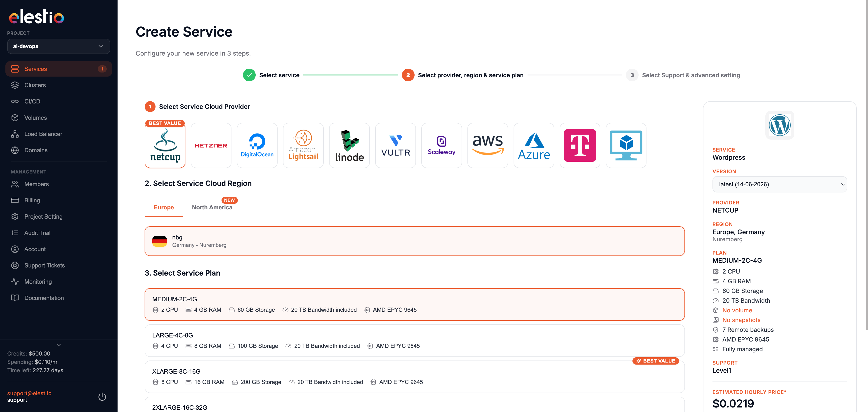868x412 pixels.
Task: Pick the DigitalOcean provider logo
Action: [257, 145]
